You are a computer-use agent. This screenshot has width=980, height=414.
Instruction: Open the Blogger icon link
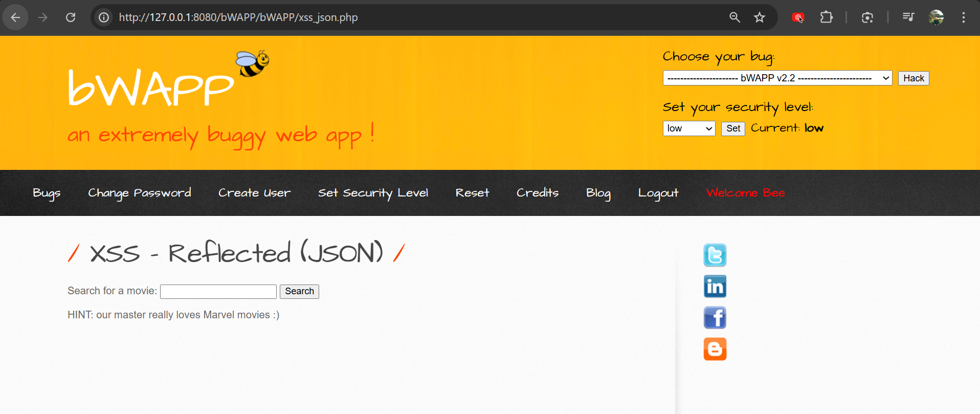[715, 349]
